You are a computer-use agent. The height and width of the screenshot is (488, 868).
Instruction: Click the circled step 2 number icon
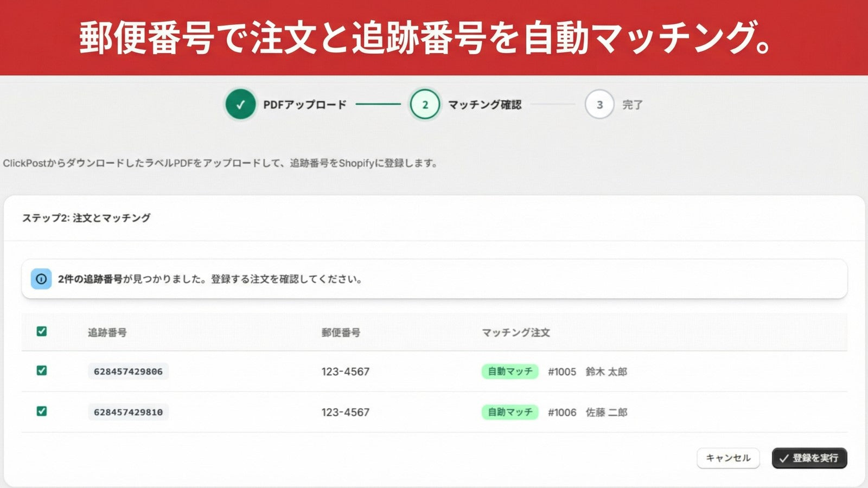point(424,105)
